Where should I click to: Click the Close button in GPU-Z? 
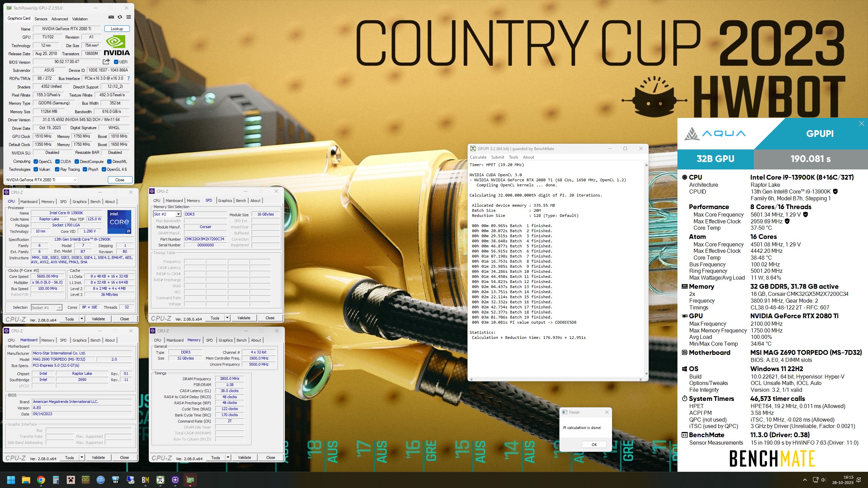click(120, 180)
